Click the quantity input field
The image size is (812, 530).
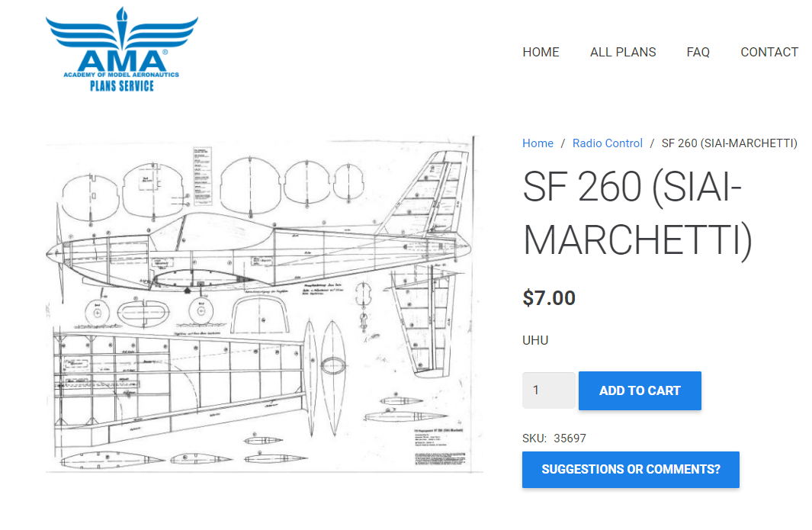548,390
